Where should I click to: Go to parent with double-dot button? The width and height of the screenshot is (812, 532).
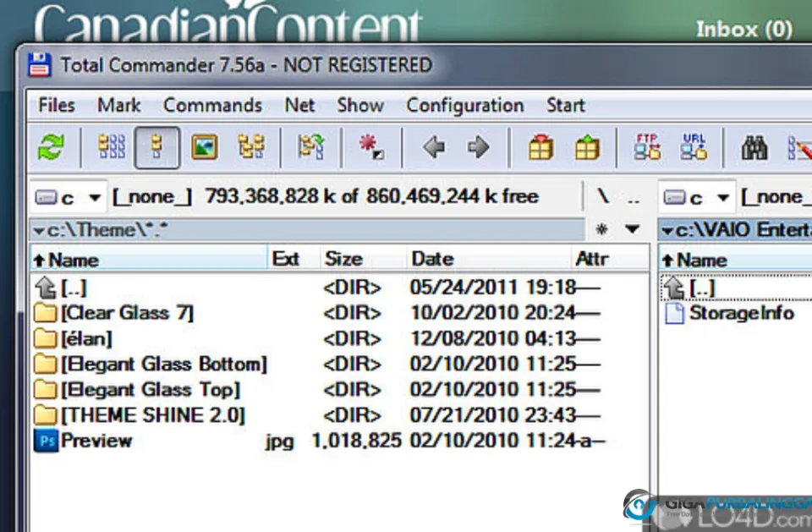click(x=634, y=199)
